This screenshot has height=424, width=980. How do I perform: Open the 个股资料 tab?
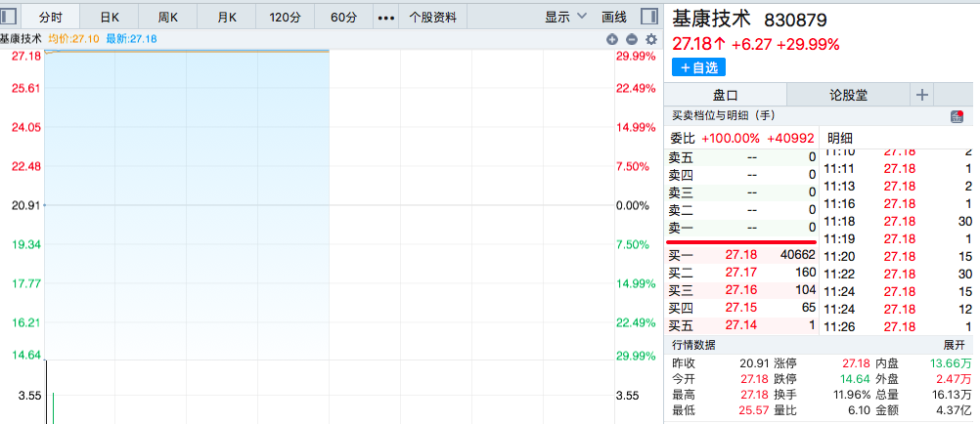pyautogui.click(x=432, y=18)
